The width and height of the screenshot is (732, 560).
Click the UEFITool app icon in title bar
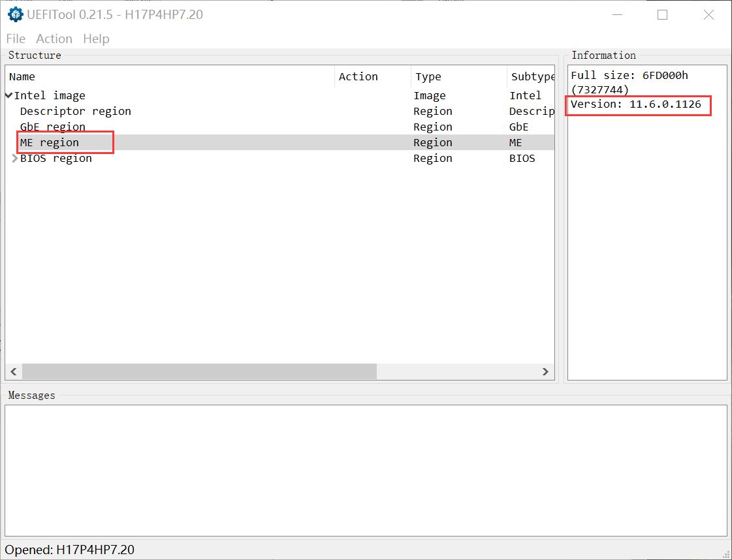click(x=16, y=14)
